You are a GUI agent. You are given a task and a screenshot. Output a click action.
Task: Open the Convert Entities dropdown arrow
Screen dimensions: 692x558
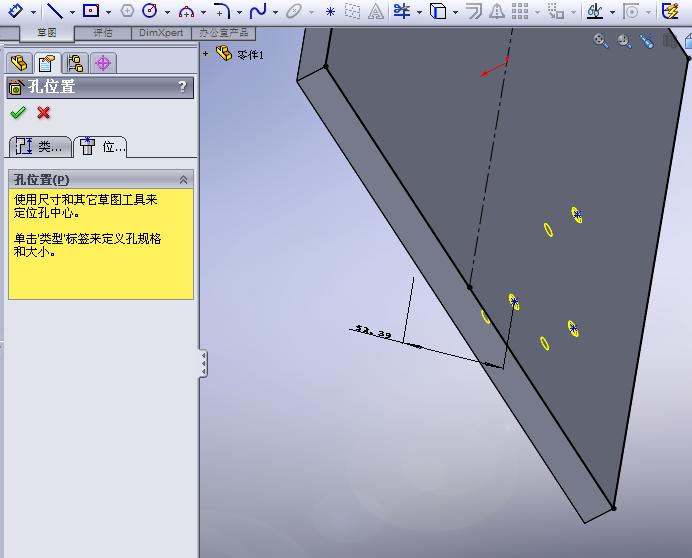pos(455,12)
